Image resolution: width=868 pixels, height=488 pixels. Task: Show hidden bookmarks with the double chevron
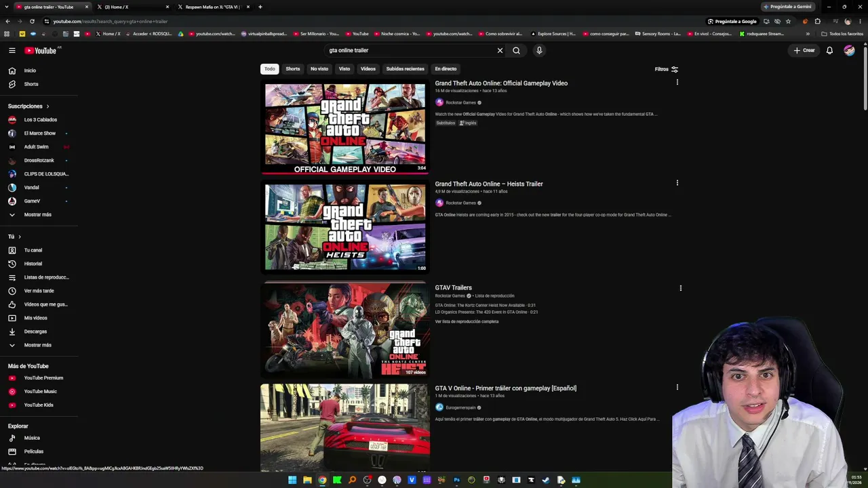pyautogui.click(x=808, y=34)
